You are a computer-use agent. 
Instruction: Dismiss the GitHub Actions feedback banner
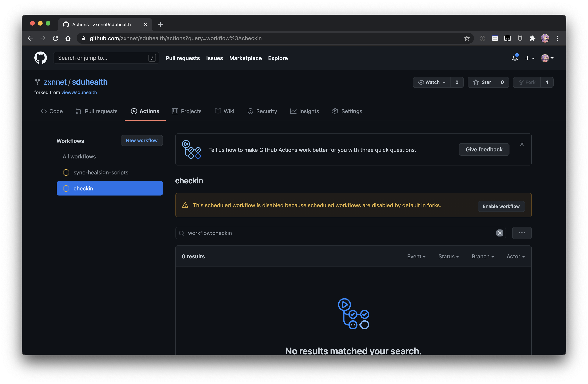(522, 144)
